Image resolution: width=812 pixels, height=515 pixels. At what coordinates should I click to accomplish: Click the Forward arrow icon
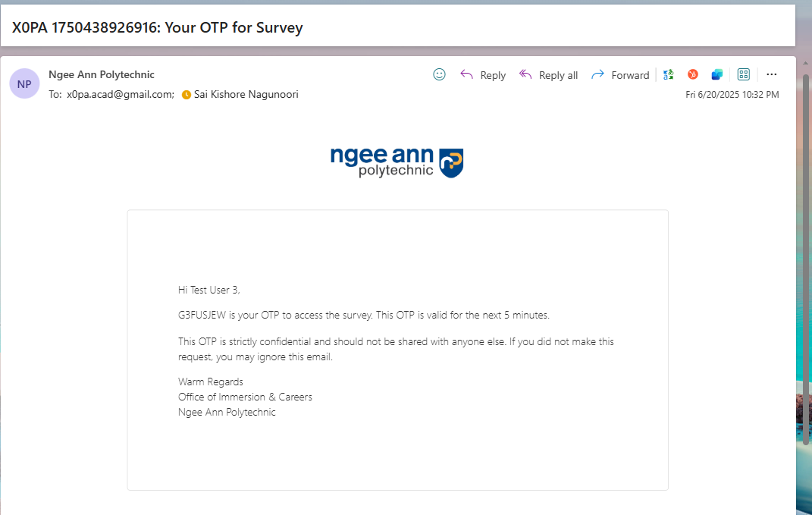click(x=598, y=74)
